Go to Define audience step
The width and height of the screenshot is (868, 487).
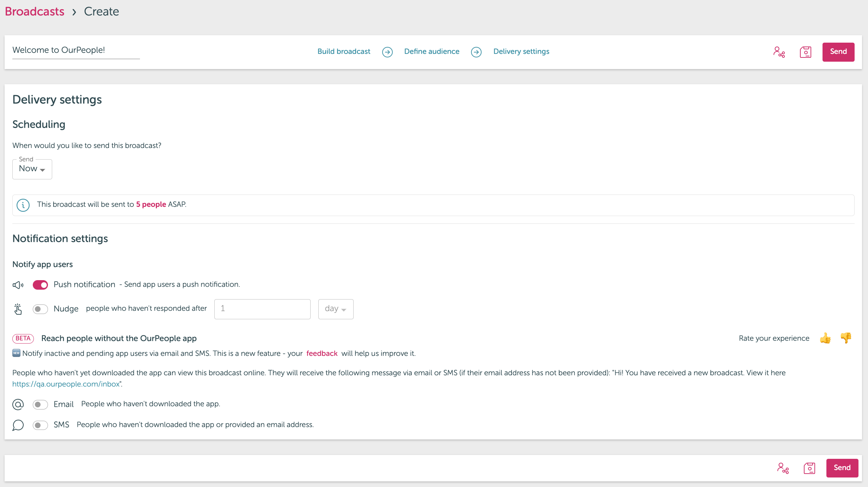click(x=432, y=51)
